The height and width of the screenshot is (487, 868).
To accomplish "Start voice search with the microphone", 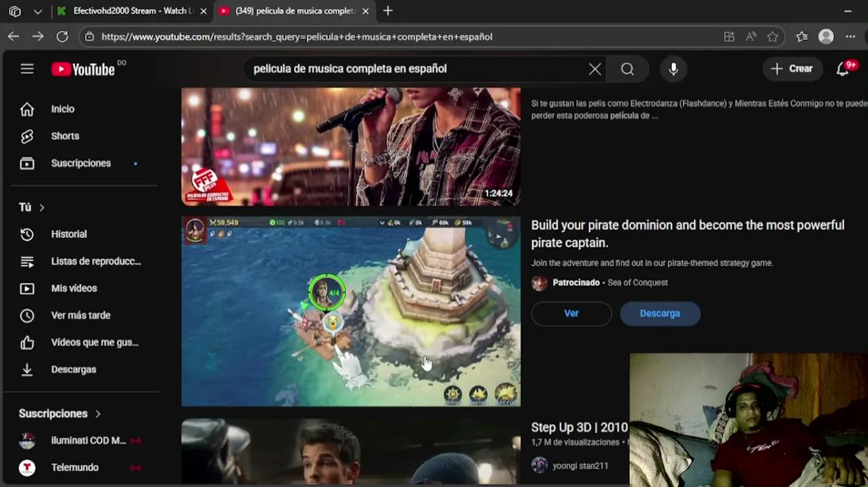I will pos(673,69).
